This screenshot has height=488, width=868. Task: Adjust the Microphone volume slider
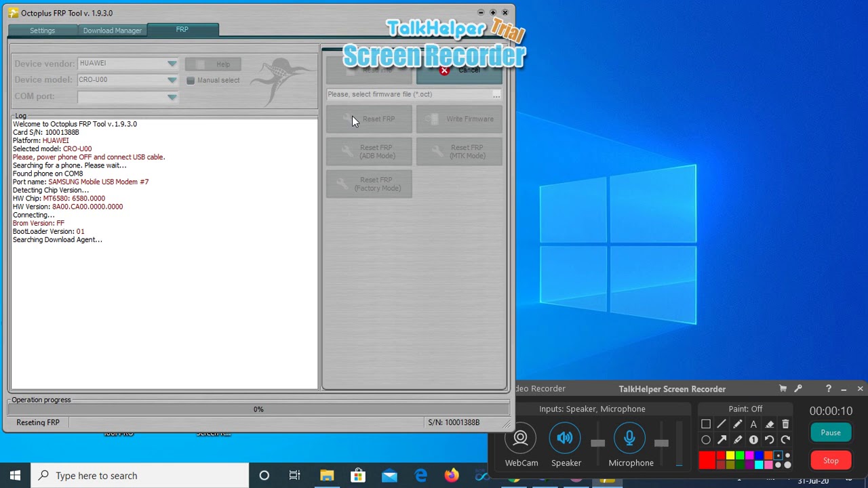click(x=661, y=443)
